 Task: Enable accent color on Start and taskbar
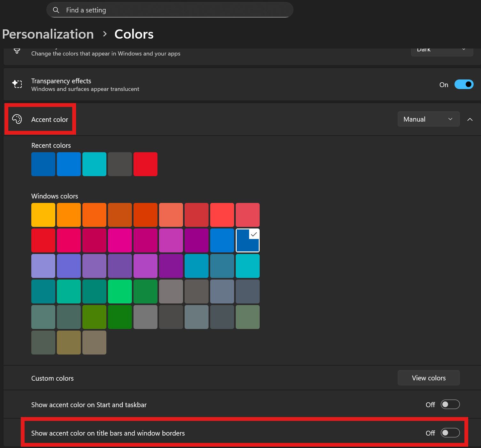(x=450, y=405)
